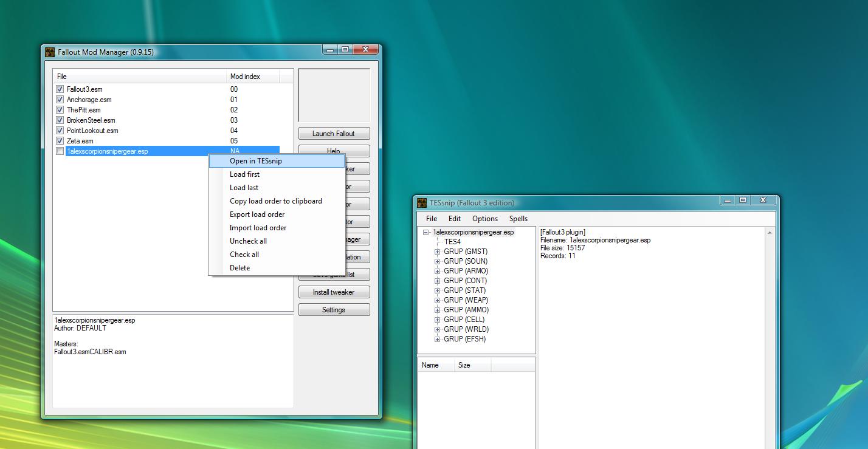Viewport: 868px width, 449px height.
Task: Open the TESsnip Options menu
Action: [485, 219]
